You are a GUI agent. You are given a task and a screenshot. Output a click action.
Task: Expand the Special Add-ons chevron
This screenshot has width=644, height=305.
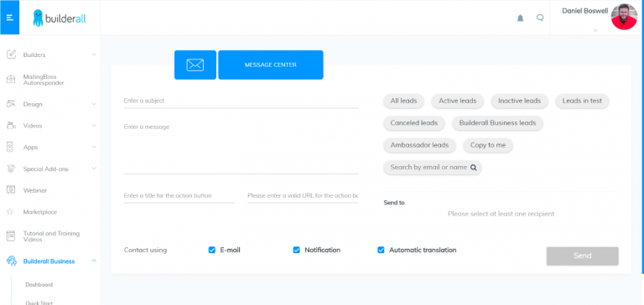click(94, 168)
